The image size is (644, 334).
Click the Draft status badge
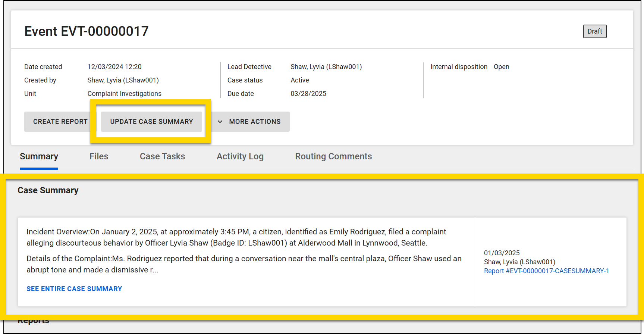pyautogui.click(x=594, y=31)
